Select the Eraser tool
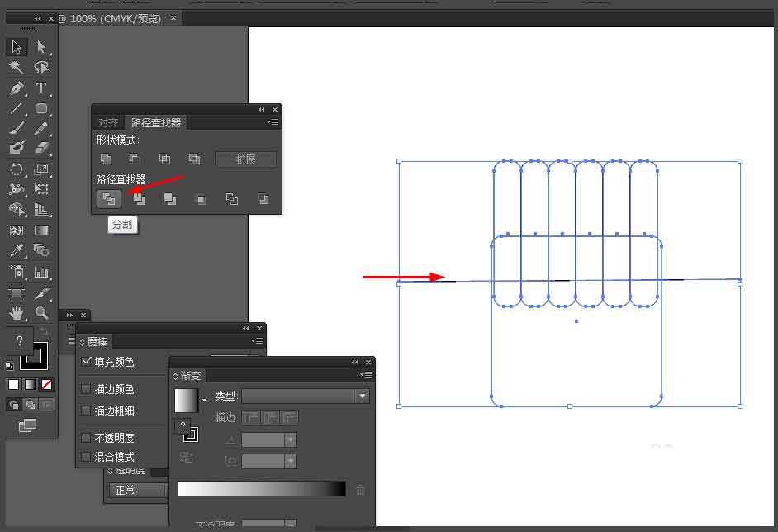This screenshot has height=532, width=778. click(41, 148)
